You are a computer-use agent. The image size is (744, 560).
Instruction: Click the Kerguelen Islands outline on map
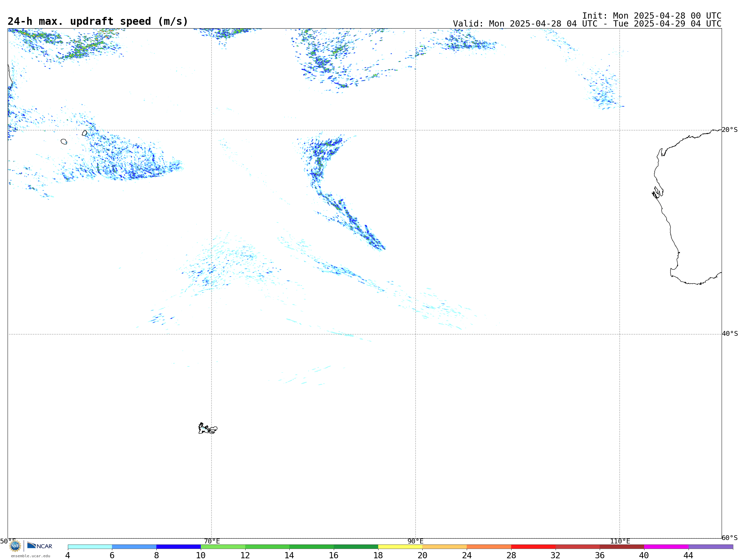pos(208,428)
